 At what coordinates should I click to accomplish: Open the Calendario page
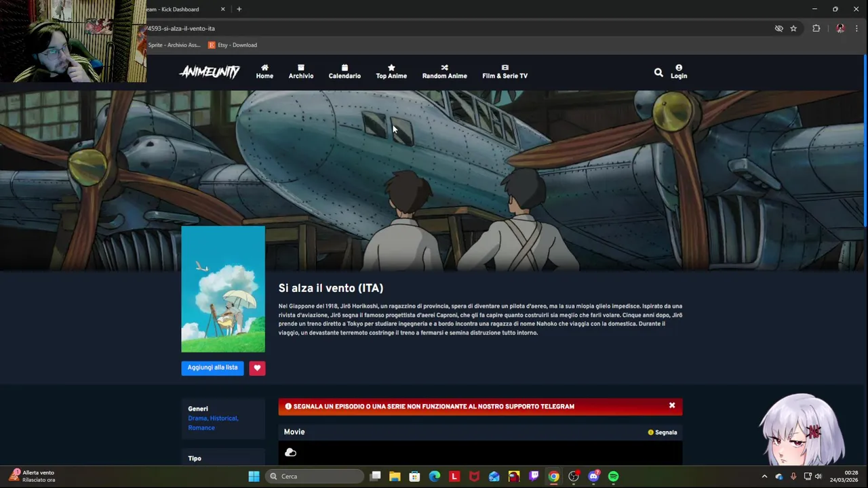[x=344, y=72]
